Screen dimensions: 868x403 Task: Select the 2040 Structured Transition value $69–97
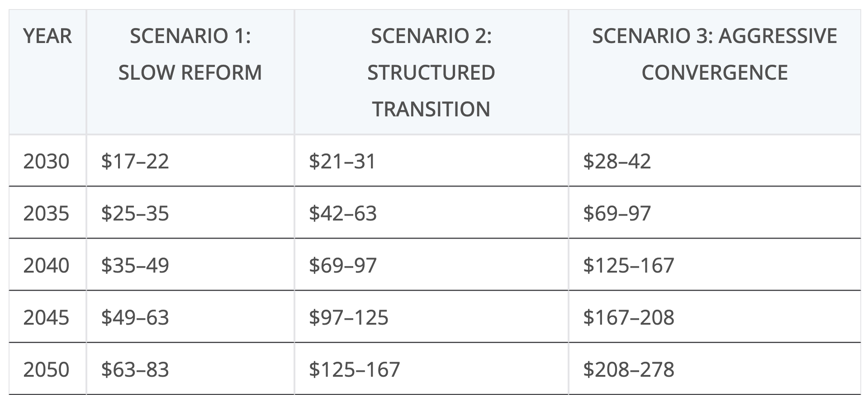pyautogui.click(x=342, y=265)
